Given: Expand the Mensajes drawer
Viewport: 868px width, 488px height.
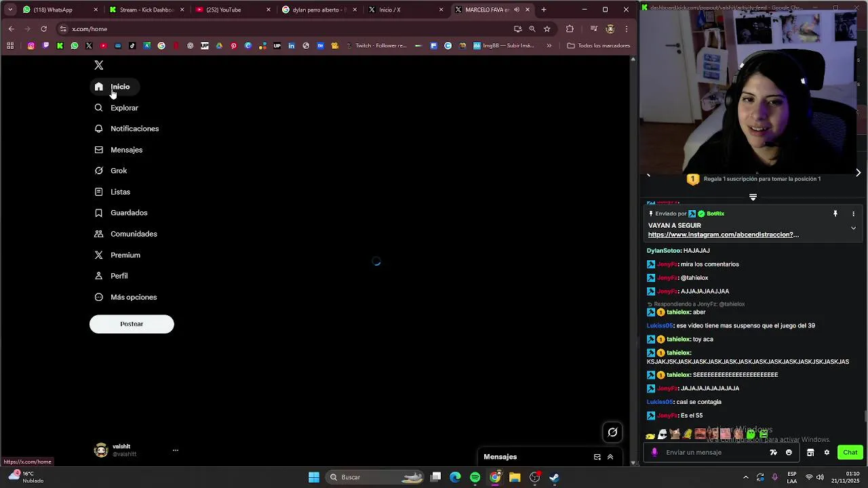Looking at the screenshot, I should 610,457.
